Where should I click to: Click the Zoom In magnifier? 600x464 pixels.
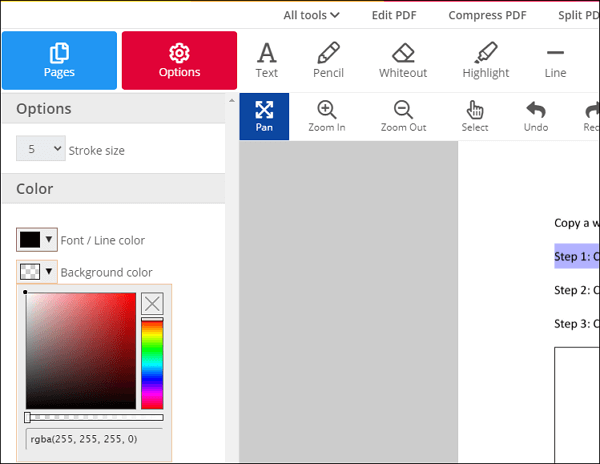326,116
